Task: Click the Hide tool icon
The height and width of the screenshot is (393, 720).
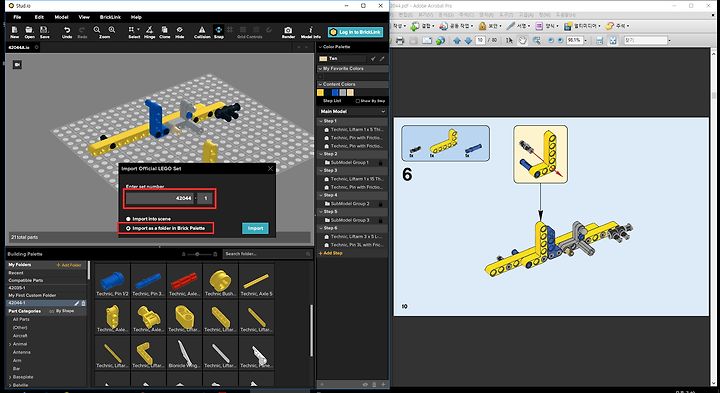Action: point(180,31)
